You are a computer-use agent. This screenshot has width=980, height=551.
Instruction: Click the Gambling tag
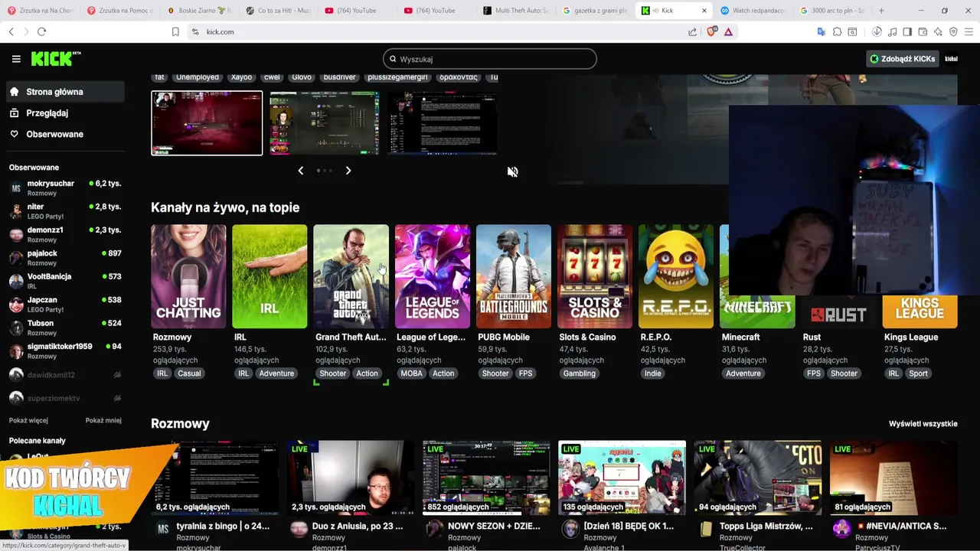(579, 373)
